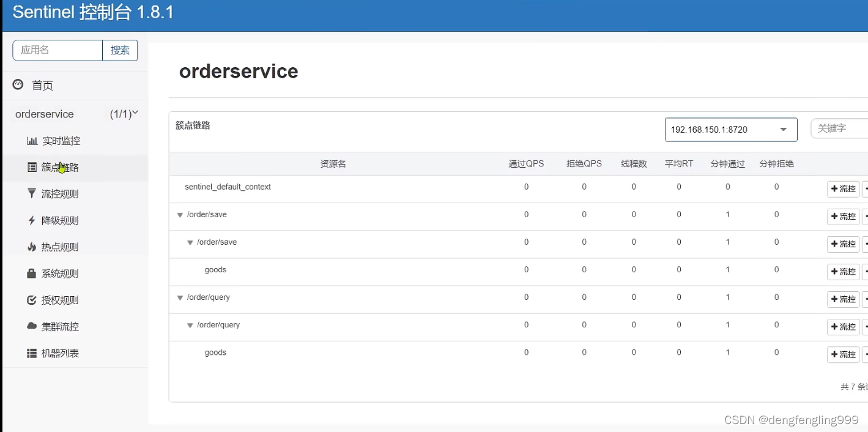The height and width of the screenshot is (432, 868).
Task: Click the home dashboard icon beside 首页
Action: click(x=18, y=85)
